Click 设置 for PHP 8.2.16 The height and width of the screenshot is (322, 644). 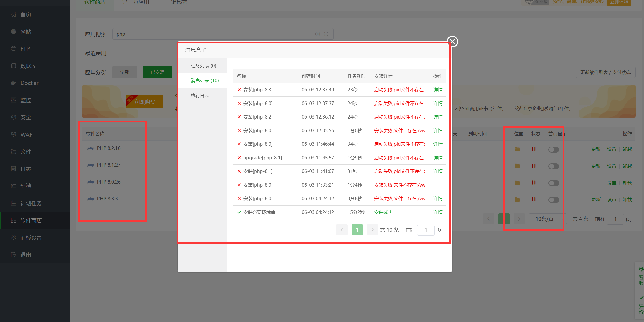(611, 149)
